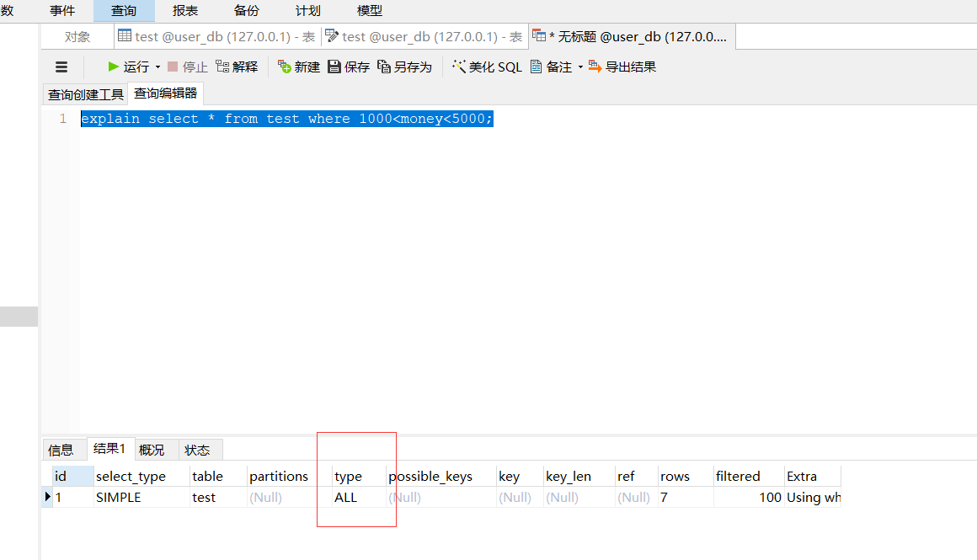Select the 结果1 tab
The height and width of the screenshot is (560, 977).
click(109, 449)
